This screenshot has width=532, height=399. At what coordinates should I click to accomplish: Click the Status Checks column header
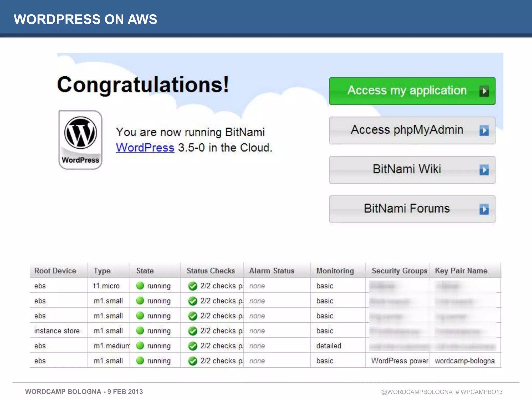[212, 270]
